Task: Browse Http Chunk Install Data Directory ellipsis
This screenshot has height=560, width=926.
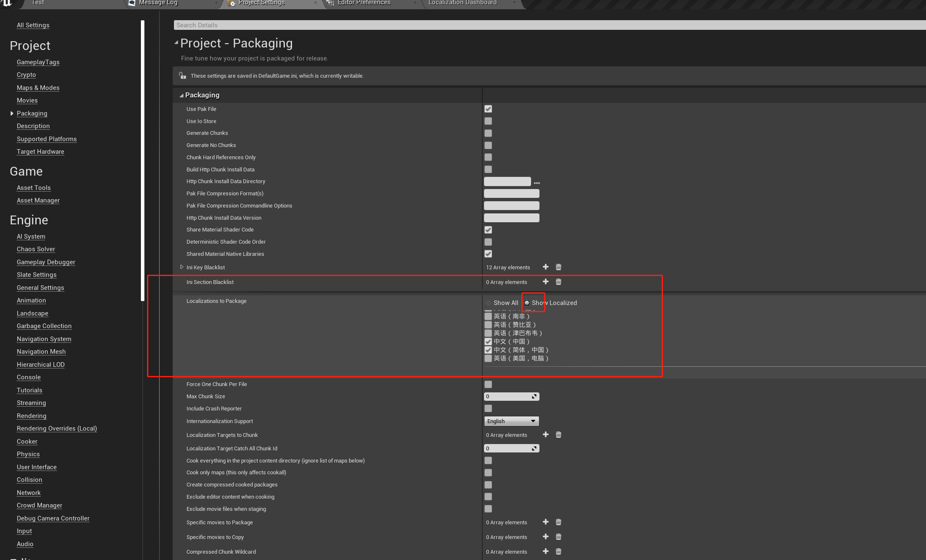Action: click(537, 183)
